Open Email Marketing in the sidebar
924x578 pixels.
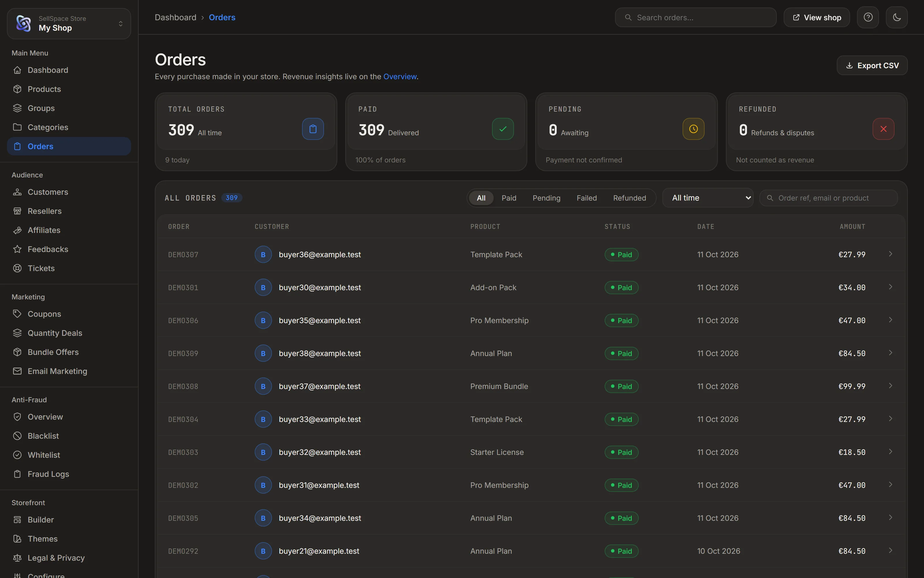69,371
